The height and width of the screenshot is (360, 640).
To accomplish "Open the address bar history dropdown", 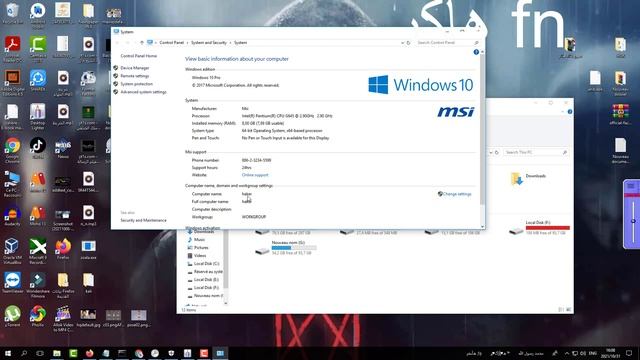I will tap(402, 42).
